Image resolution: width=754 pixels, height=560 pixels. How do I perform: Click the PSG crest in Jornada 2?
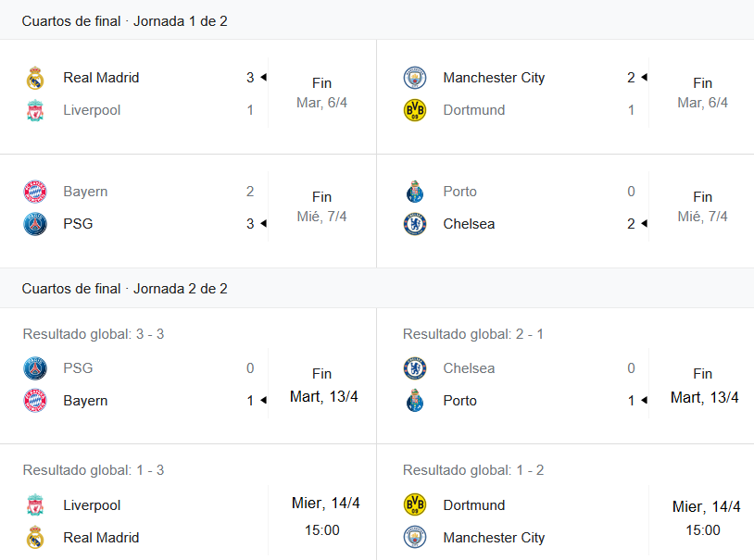click(x=35, y=368)
